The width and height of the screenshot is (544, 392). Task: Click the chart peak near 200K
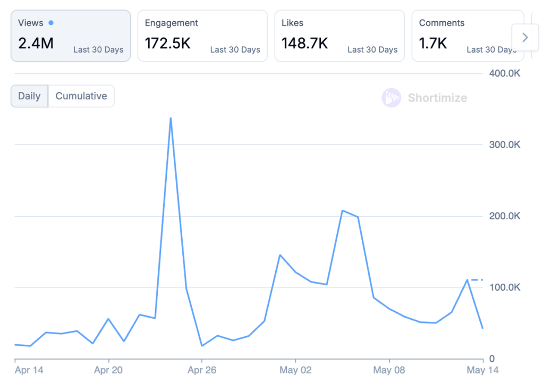click(x=343, y=211)
